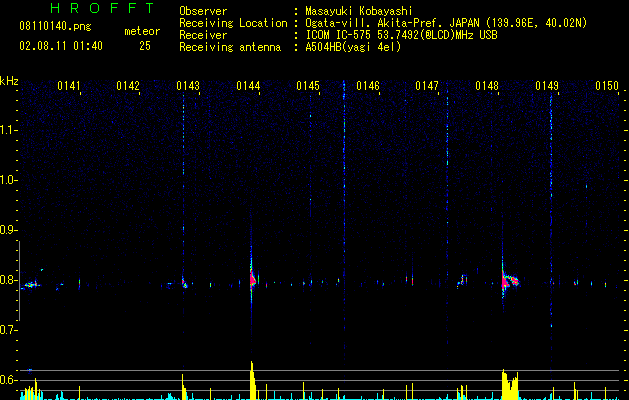
Task: Click the Receiving antenna label
Action: tap(230, 47)
